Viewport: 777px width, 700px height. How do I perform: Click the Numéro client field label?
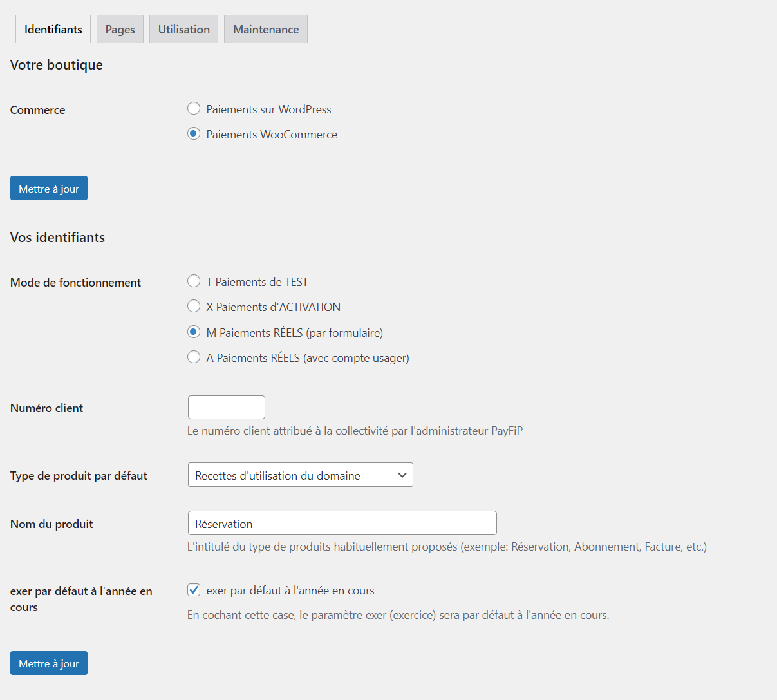click(46, 408)
